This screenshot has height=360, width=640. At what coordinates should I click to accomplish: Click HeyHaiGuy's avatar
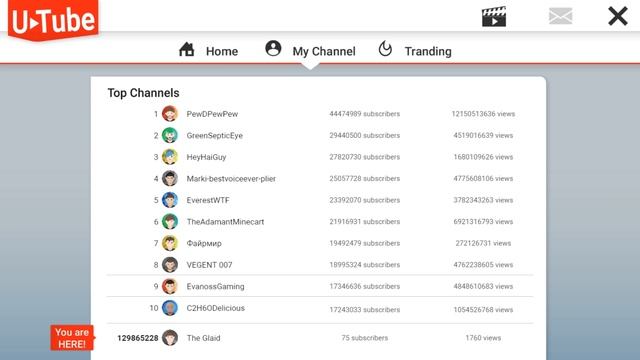point(170,157)
